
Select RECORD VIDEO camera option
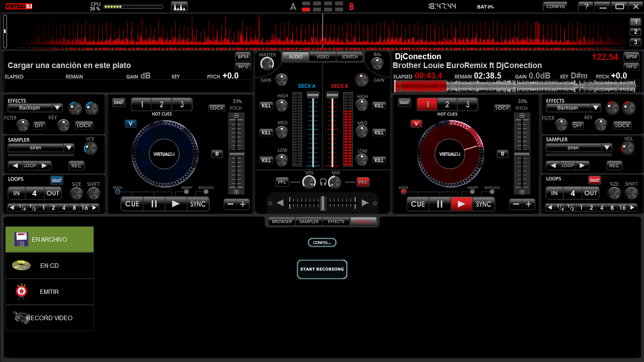pos(50,318)
